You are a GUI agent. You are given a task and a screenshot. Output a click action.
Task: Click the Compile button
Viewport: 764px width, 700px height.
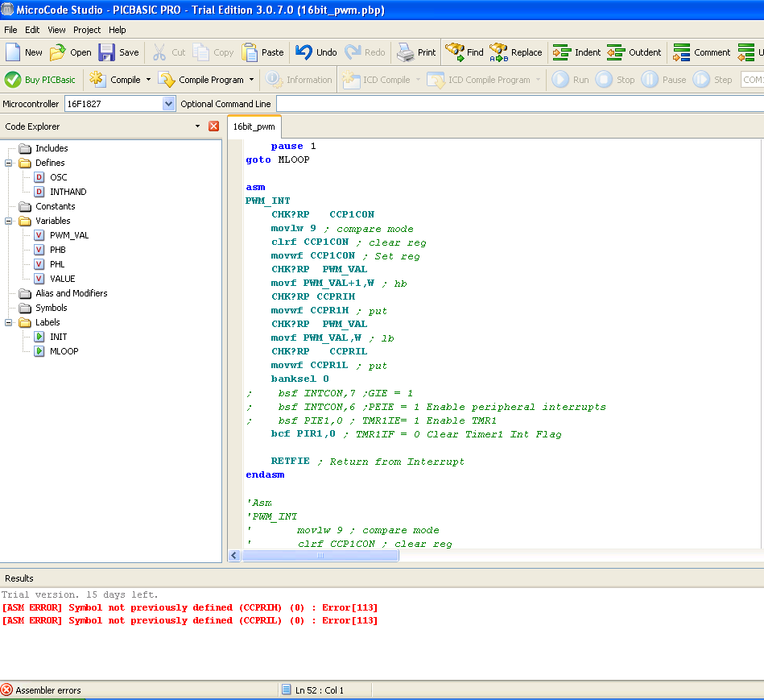click(x=117, y=80)
